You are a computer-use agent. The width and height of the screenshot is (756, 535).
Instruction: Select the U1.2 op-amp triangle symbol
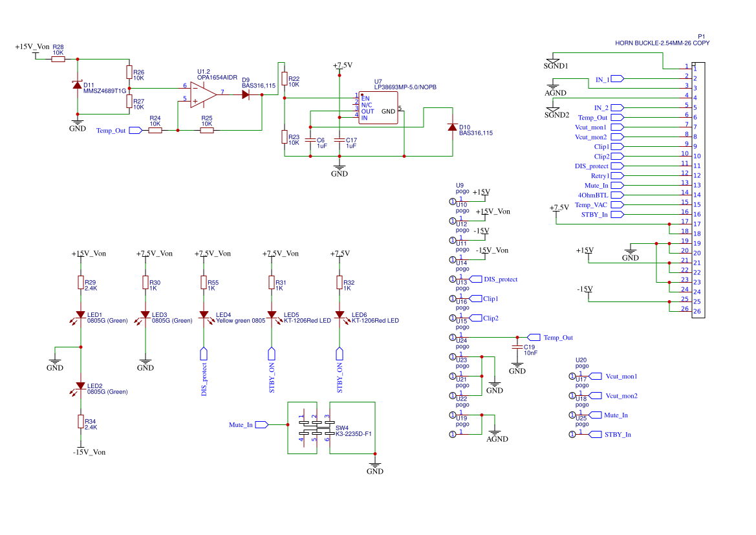click(x=204, y=94)
